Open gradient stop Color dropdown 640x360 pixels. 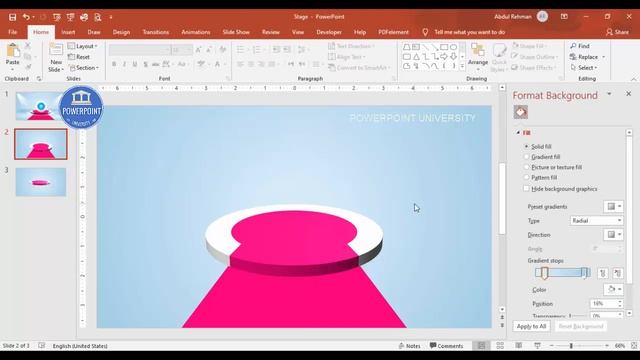click(613, 289)
